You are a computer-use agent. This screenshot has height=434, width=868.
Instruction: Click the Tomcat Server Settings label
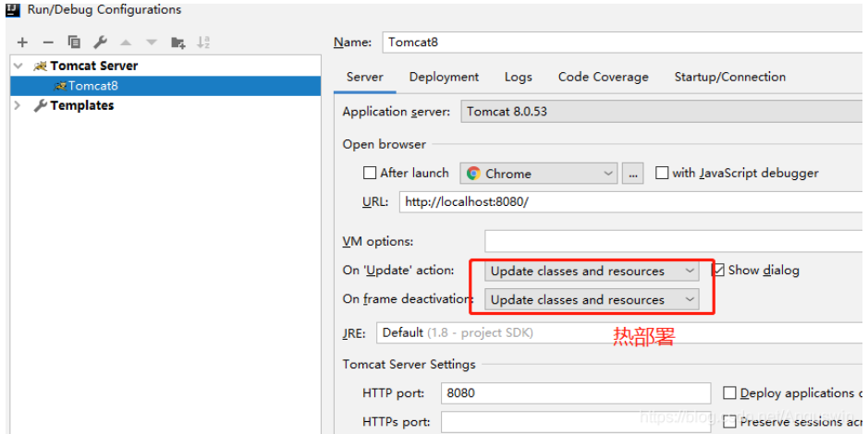(410, 365)
